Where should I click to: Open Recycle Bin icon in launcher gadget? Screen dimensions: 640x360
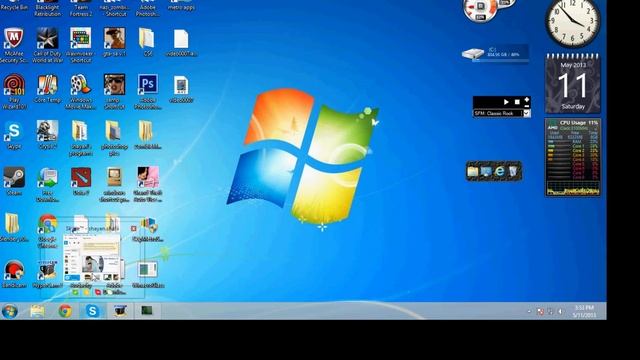(x=513, y=171)
